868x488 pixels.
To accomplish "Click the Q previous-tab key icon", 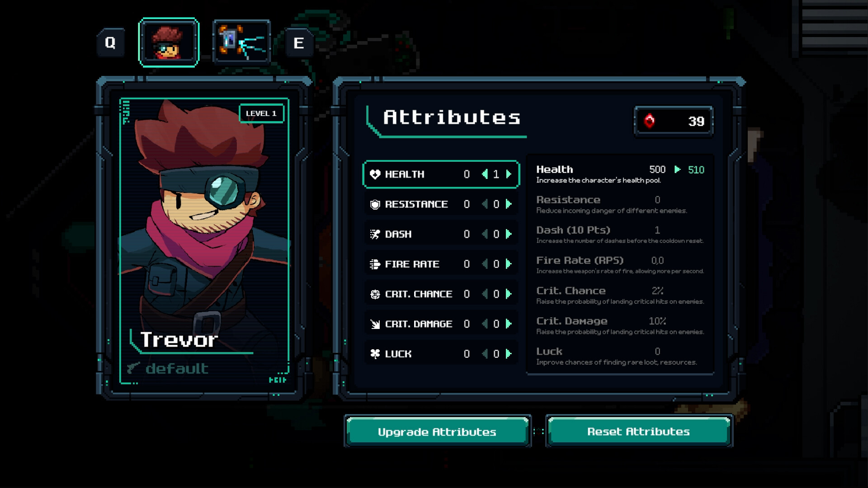I will tap(110, 42).
